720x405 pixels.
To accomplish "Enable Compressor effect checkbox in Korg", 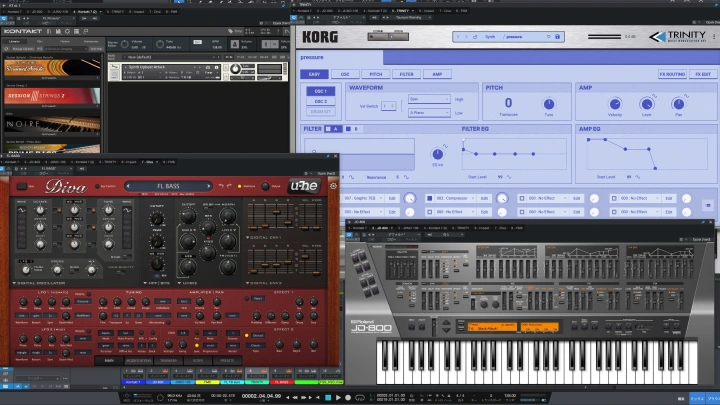I will [x=429, y=198].
